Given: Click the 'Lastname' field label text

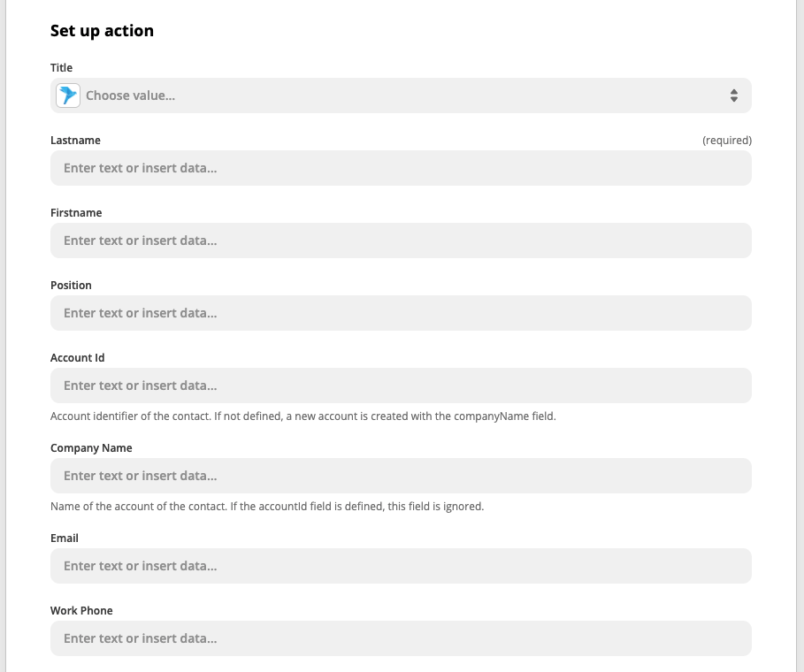Looking at the screenshot, I should tap(75, 141).
